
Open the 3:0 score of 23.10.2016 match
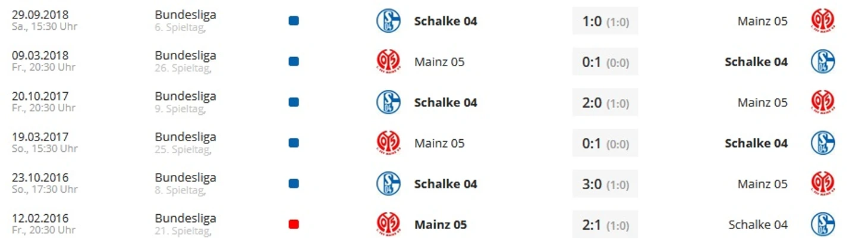(x=605, y=184)
